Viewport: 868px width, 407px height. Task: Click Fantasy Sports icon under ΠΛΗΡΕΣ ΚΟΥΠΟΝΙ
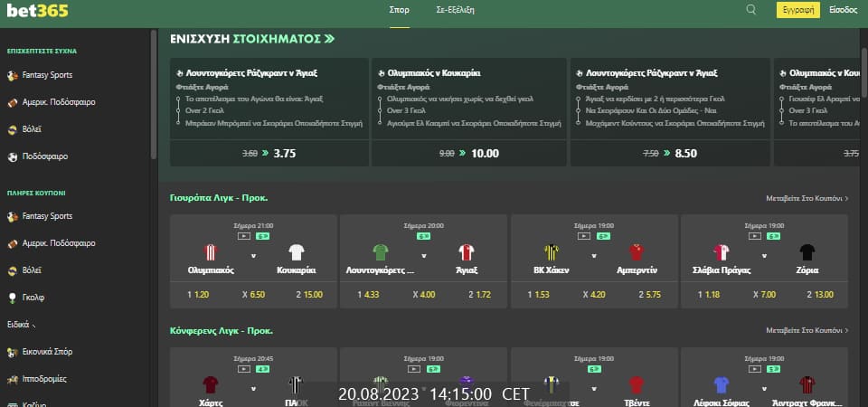pos(13,216)
